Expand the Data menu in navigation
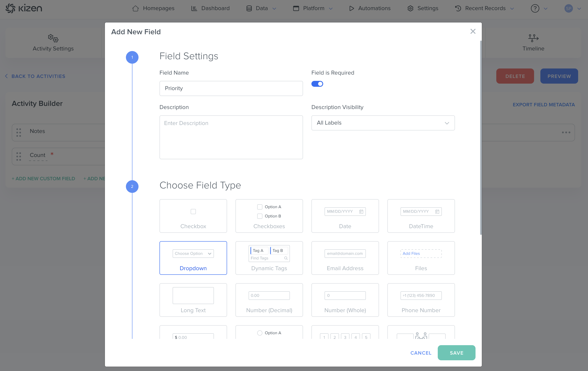The height and width of the screenshot is (371, 588). (x=261, y=8)
